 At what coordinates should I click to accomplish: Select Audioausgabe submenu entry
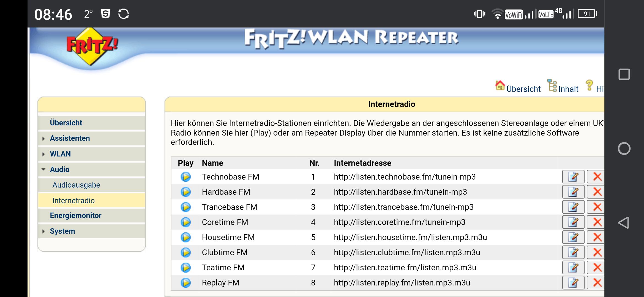(76, 185)
